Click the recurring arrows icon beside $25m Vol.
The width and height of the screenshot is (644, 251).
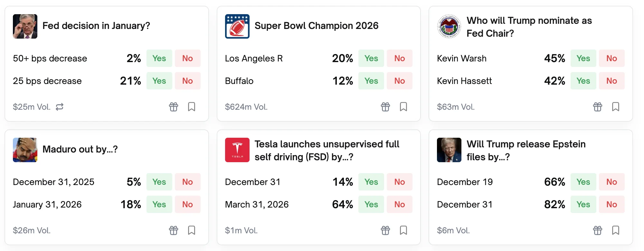[60, 107]
